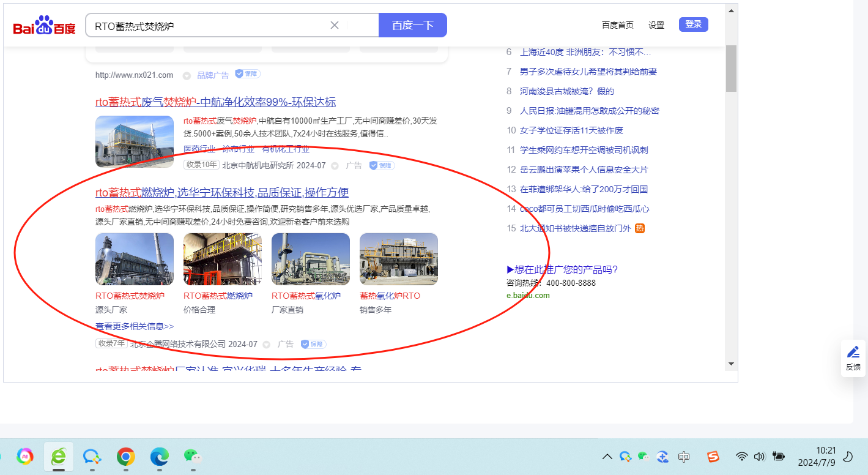This screenshot has height=475, width=868.
Task: Click the Baidu logo
Action: pos(44,26)
